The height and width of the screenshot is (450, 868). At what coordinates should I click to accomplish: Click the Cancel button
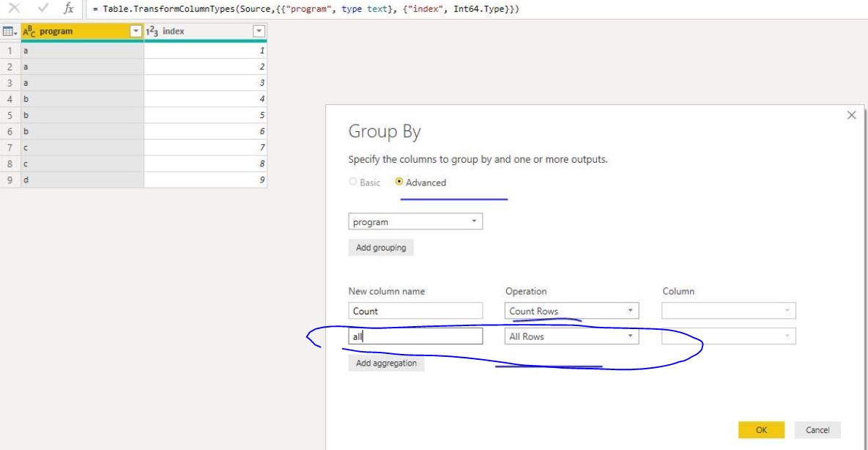click(x=817, y=430)
